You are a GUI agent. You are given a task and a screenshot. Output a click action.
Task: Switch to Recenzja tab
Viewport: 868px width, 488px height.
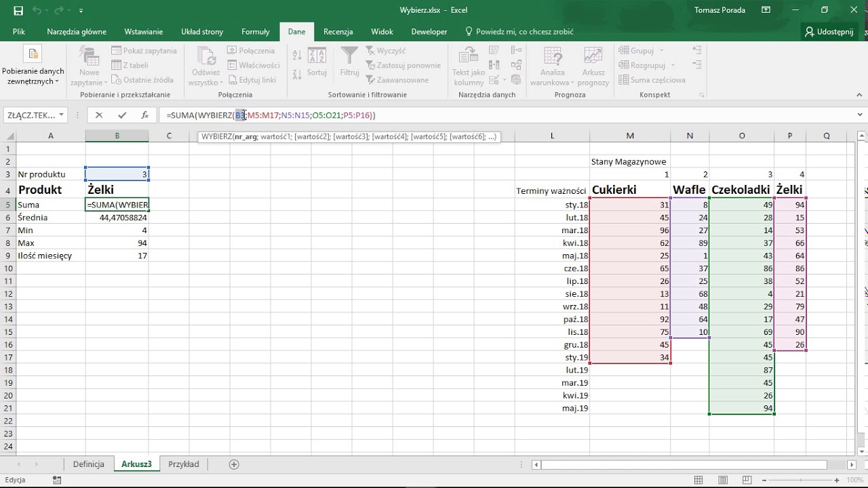click(338, 31)
